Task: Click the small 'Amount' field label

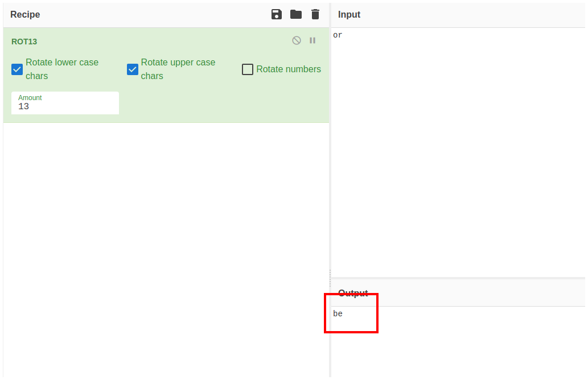Action: 30,98
